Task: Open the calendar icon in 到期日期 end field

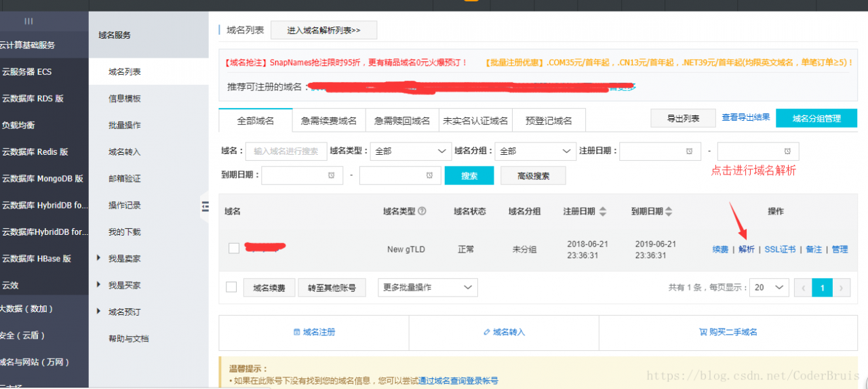Action: pos(429,175)
